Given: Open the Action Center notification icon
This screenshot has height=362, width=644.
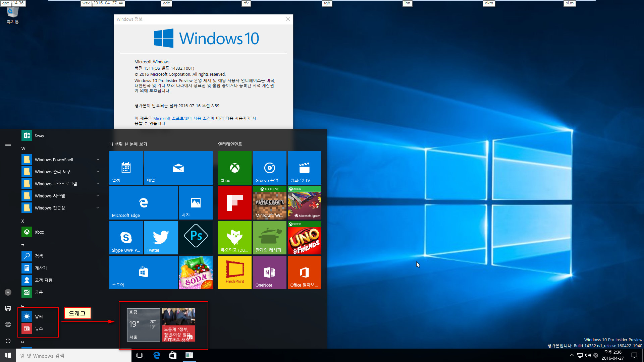Looking at the screenshot, I should click(x=634, y=355).
